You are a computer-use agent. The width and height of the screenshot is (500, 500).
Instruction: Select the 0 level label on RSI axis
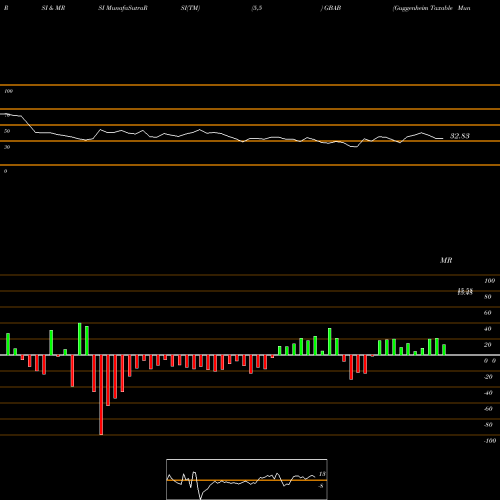pyautogui.click(x=5, y=171)
